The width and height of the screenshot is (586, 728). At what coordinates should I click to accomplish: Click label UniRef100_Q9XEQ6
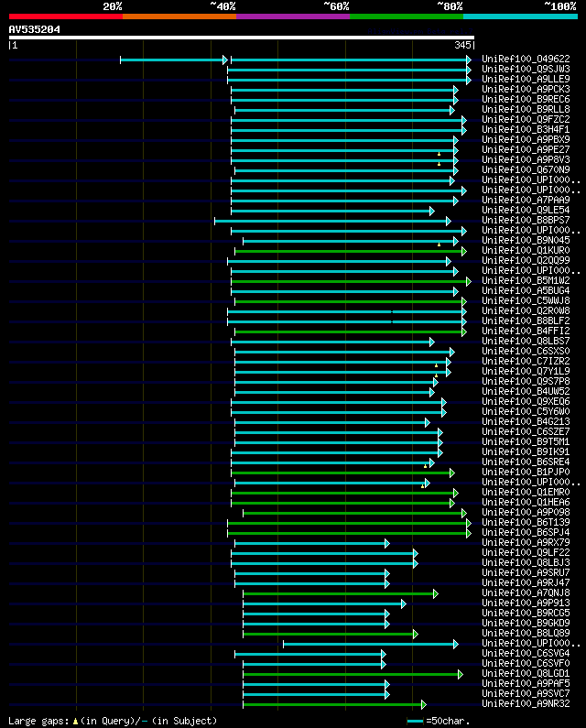click(x=526, y=402)
